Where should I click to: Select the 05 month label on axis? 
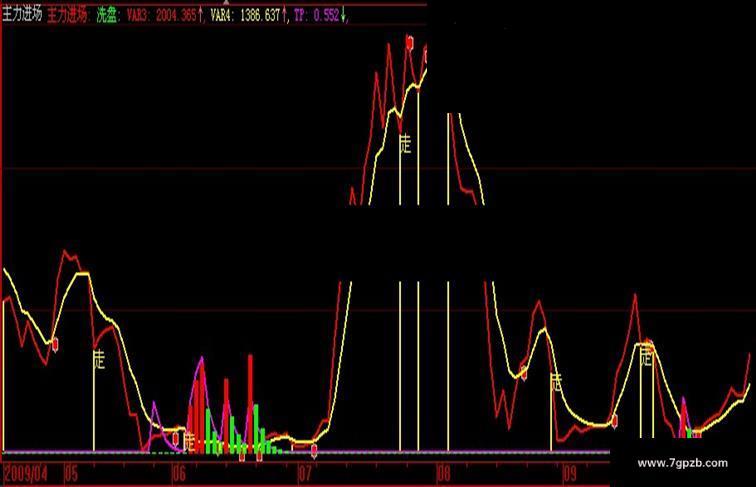coord(71,474)
